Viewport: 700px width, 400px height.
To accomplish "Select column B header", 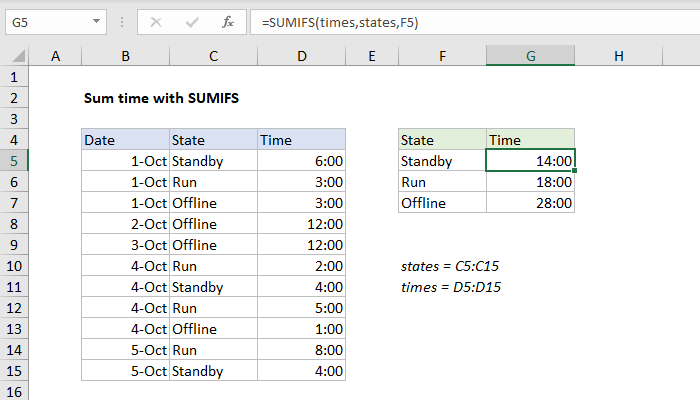I will [124, 57].
